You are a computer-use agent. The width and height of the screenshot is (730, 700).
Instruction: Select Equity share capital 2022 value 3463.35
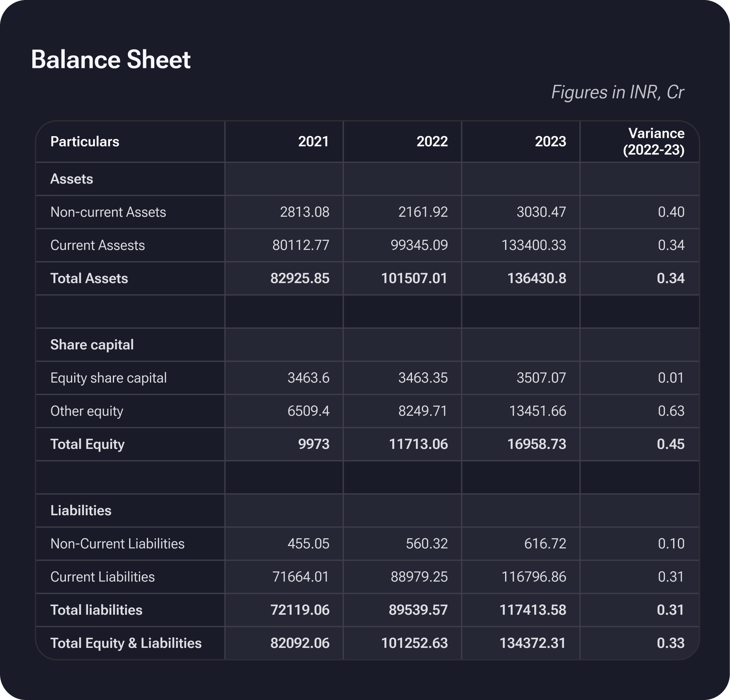(423, 378)
